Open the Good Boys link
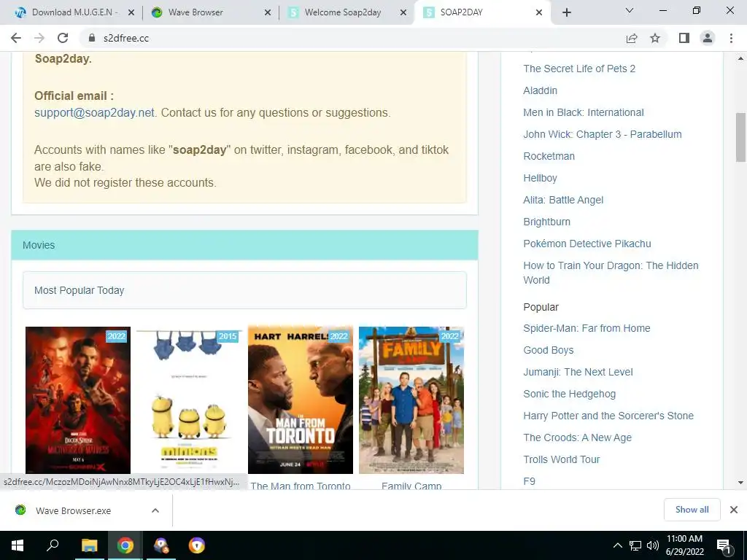Image resolution: width=747 pixels, height=560 pixels. 549,350
